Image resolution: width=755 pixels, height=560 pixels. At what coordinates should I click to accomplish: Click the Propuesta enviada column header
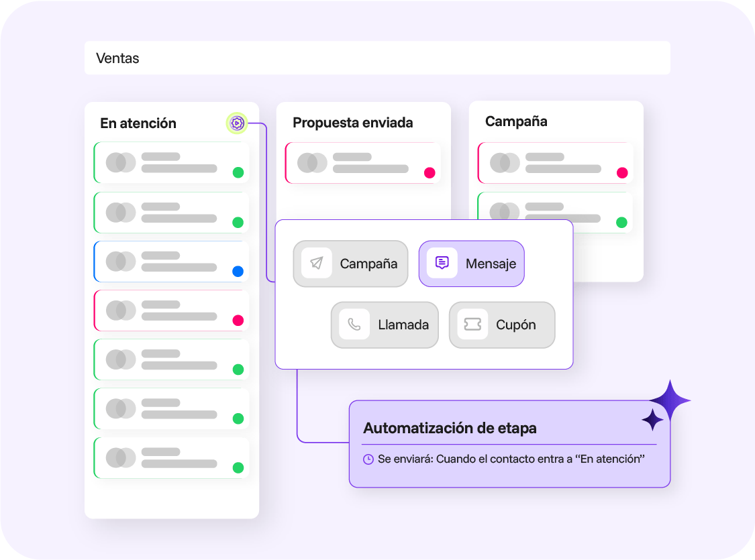tap(353, 123)
